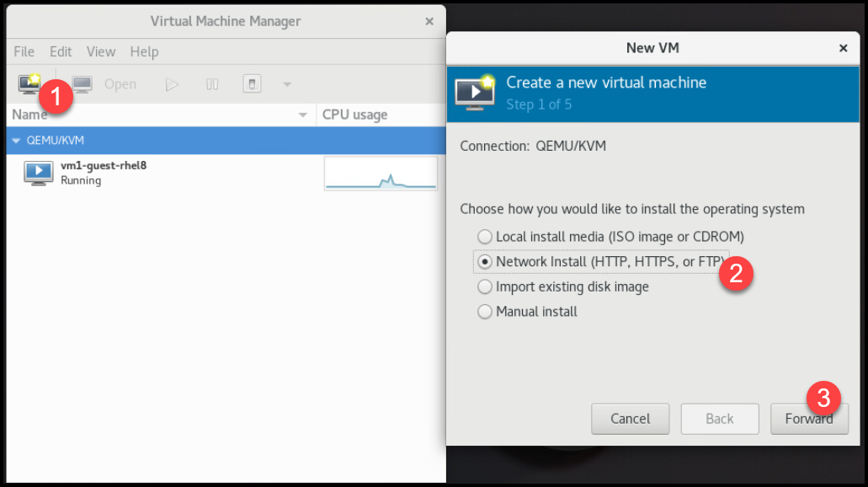Click the New VM wizard header icon
Viewport: 868px width, 487px height.
(474, 91)
